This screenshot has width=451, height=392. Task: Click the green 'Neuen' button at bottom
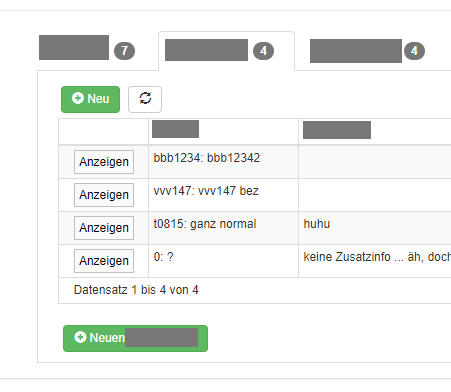coord(135,338)
